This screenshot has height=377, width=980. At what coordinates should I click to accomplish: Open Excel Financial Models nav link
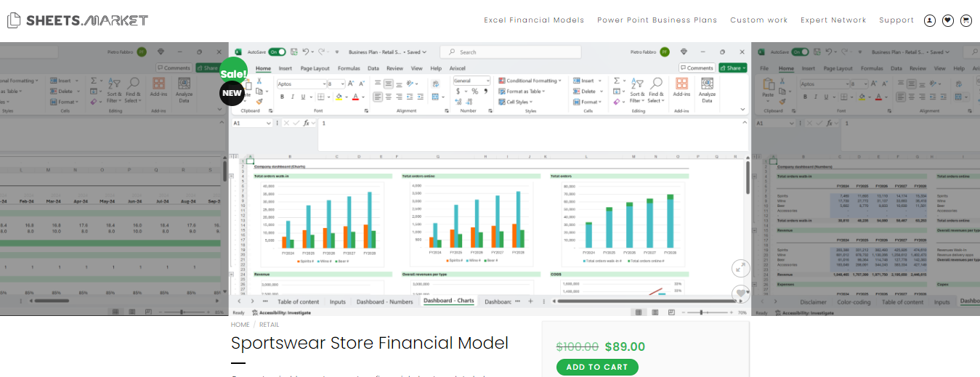(534, 20)
